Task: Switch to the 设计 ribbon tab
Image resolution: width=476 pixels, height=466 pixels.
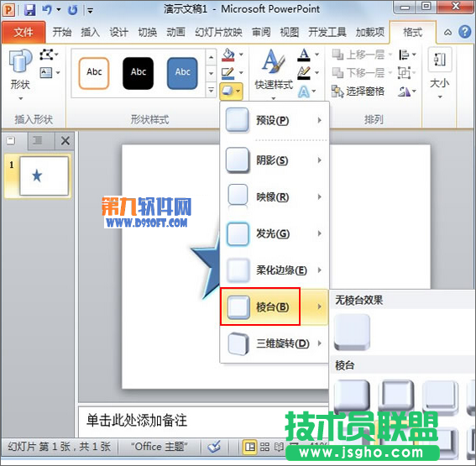Action: (118, 32)
